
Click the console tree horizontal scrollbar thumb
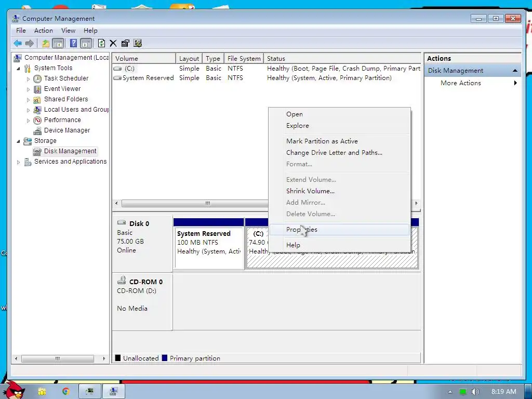tap(58, 358)
